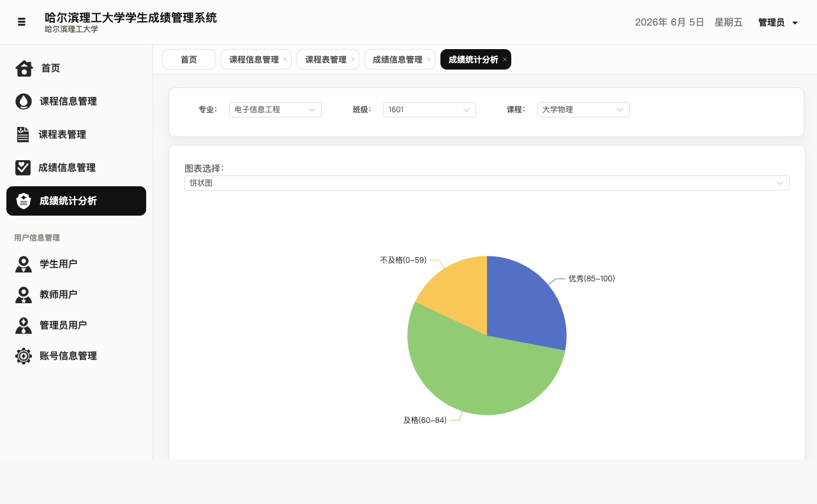The width and height of the screenshot is (817, 504).
Task: Open 教师用户 in the sidebar
Action: [x=76, y=295]
